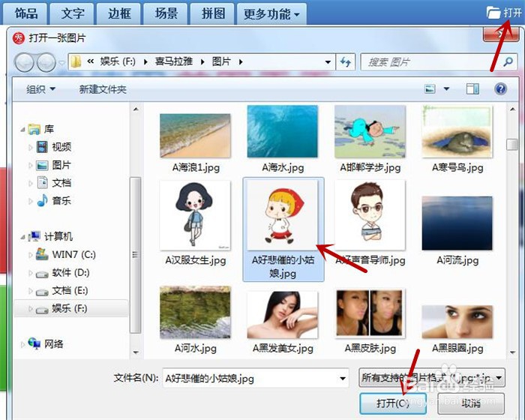Click the 打开(O) button
The height and width of the screenshot is (420, 525).
tap(393, 403)
